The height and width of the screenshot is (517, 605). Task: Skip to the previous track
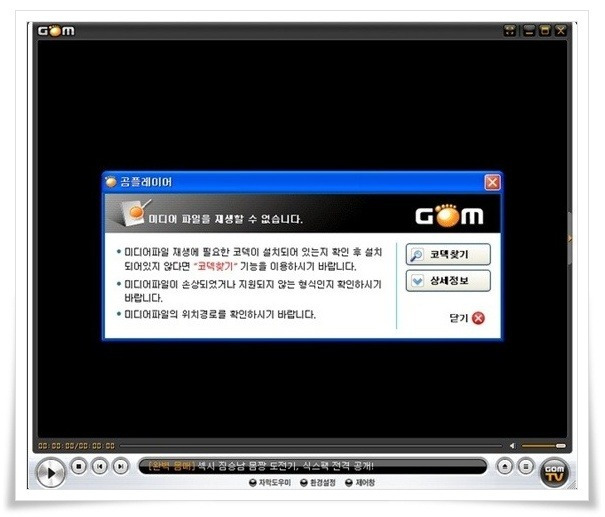tap(100, 466)
